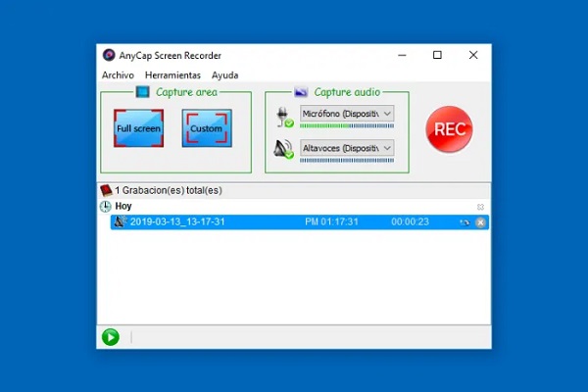This screenshot has width=588, height=392.
Task: Start recording with the red REC button
Action: coord(449,129)
